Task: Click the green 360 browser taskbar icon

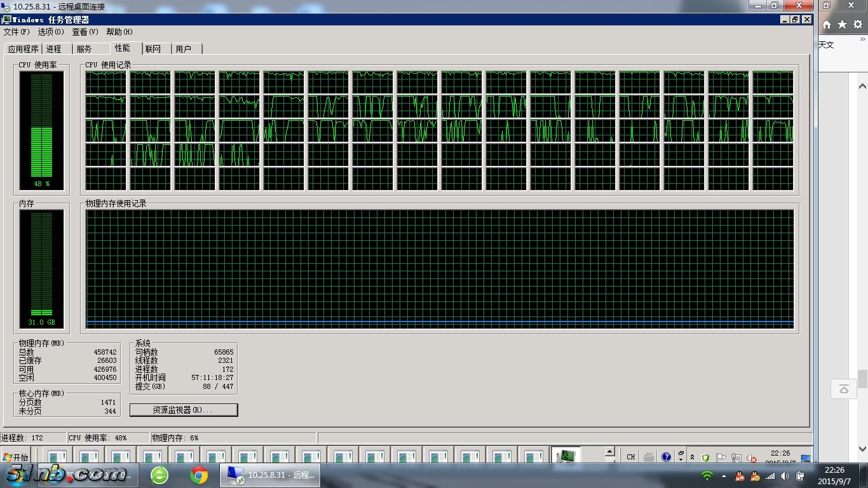Action: pyautogui.click(x=159, y=475)
